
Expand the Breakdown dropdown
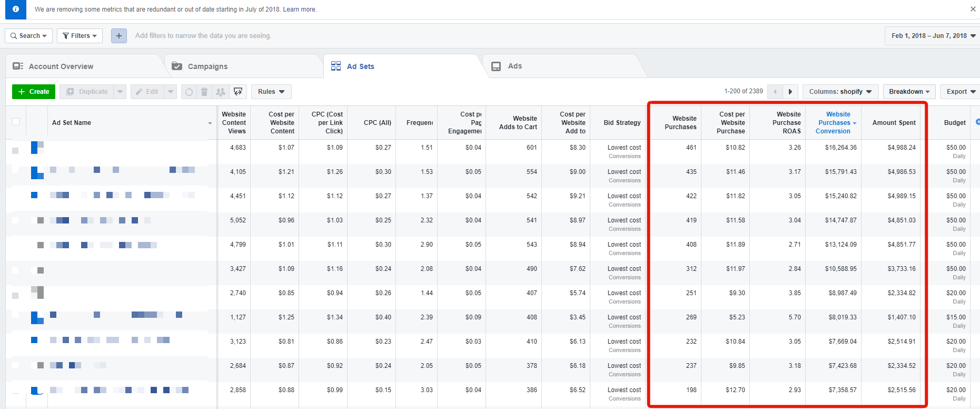[909, 92]
